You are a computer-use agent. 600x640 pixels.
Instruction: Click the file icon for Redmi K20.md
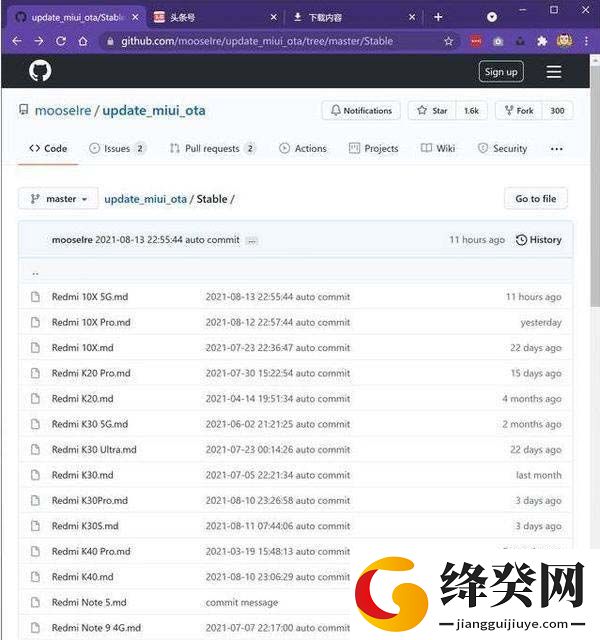pos(36,398)
